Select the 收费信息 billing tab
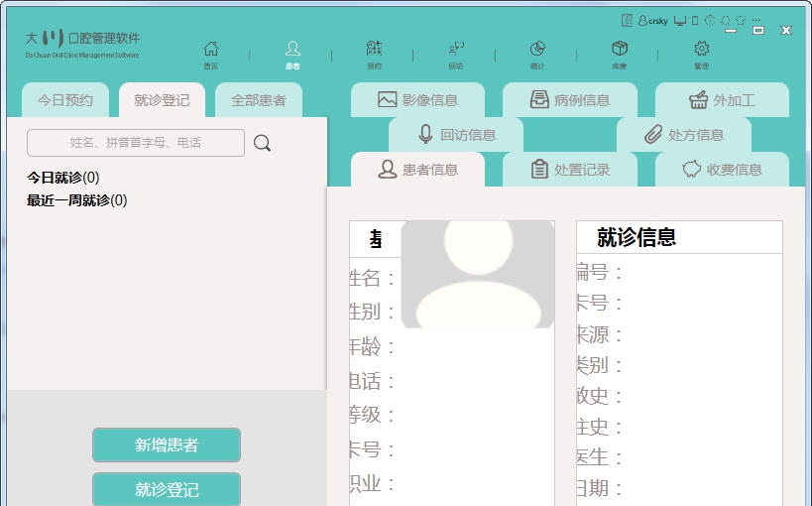The image size is (812, 506). (x=722, y=170)
